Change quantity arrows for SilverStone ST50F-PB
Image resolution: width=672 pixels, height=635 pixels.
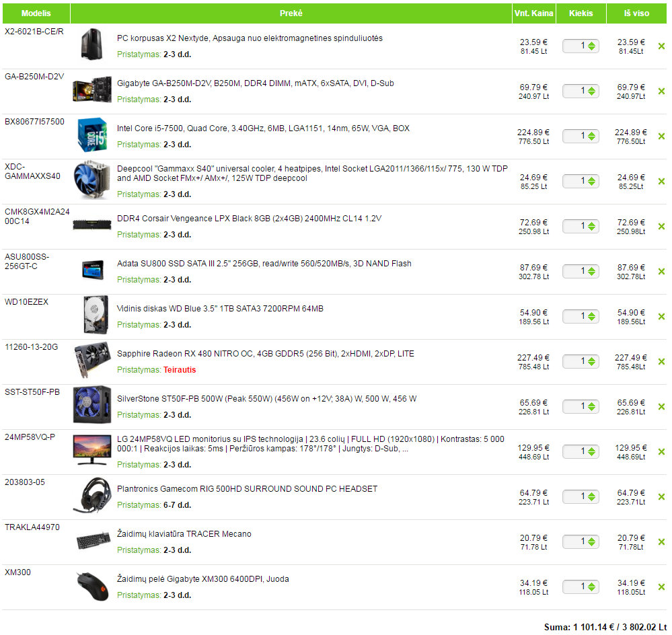tap(591, 406)
